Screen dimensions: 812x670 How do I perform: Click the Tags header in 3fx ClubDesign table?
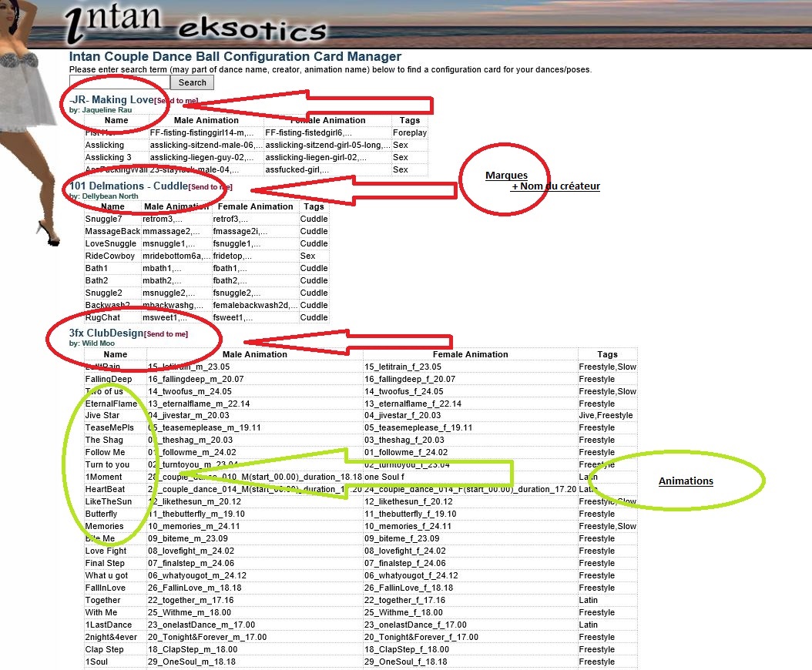[607, 355]
